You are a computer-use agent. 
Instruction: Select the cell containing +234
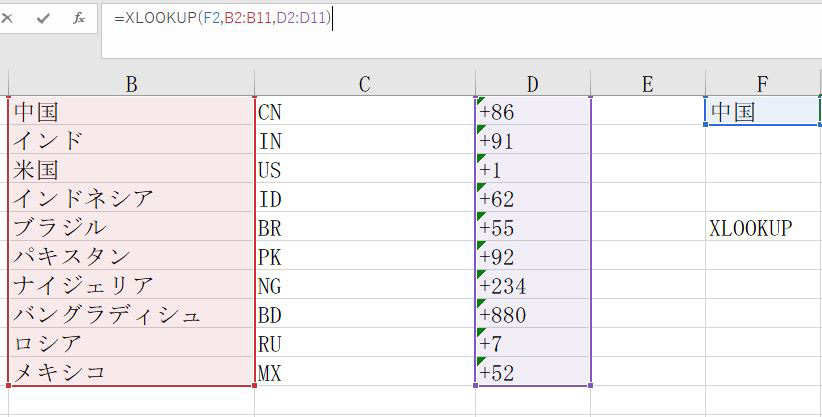tap(533, 286)
